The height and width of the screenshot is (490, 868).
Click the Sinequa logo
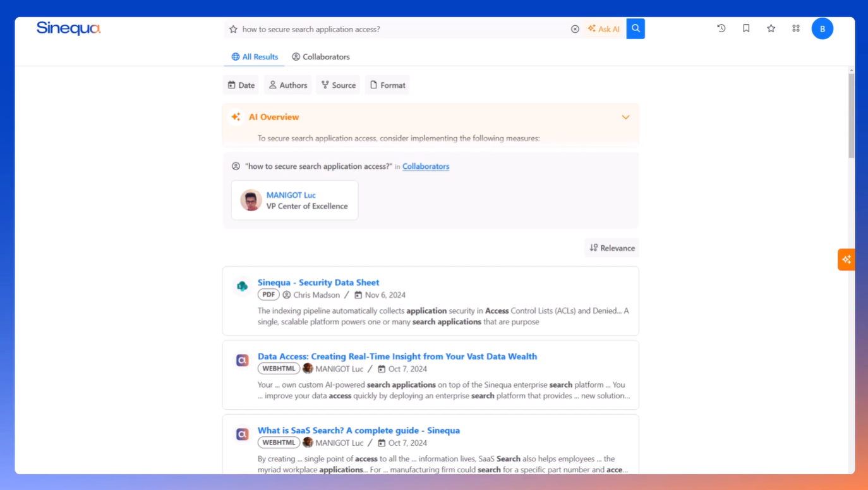[x=68, y=28]
